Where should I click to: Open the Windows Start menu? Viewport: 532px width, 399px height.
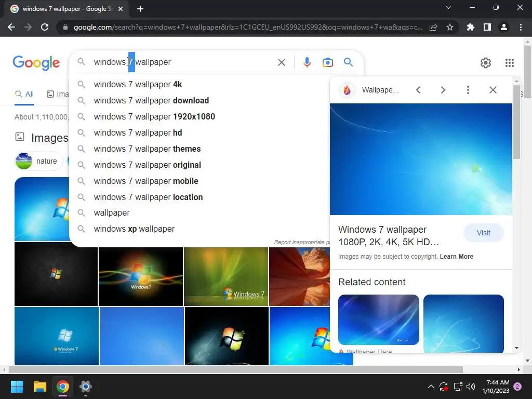point(17,387)
